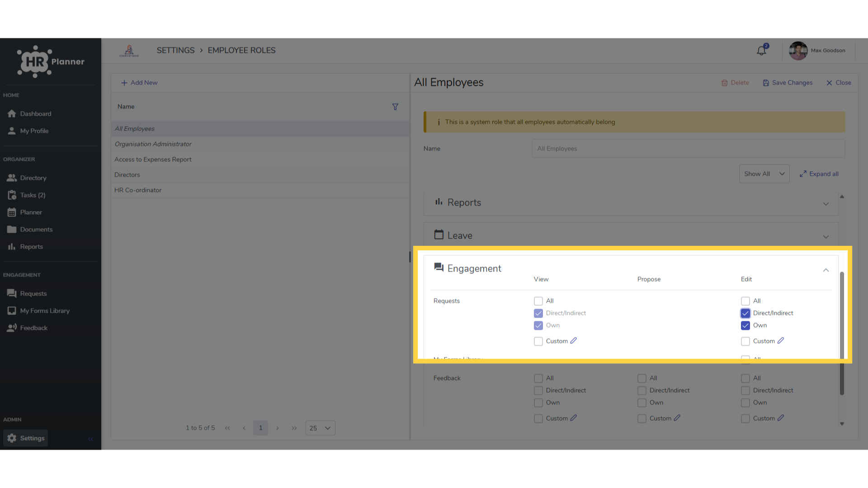This screenshot has width=868, height=488.
Task: Edit custom propose scope for Feedback
Action: point(677,418)
